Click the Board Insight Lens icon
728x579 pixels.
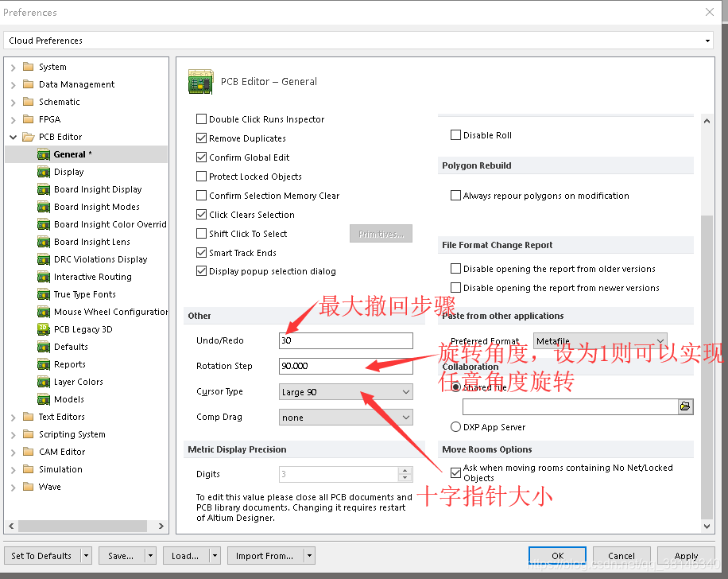(44, 242)
